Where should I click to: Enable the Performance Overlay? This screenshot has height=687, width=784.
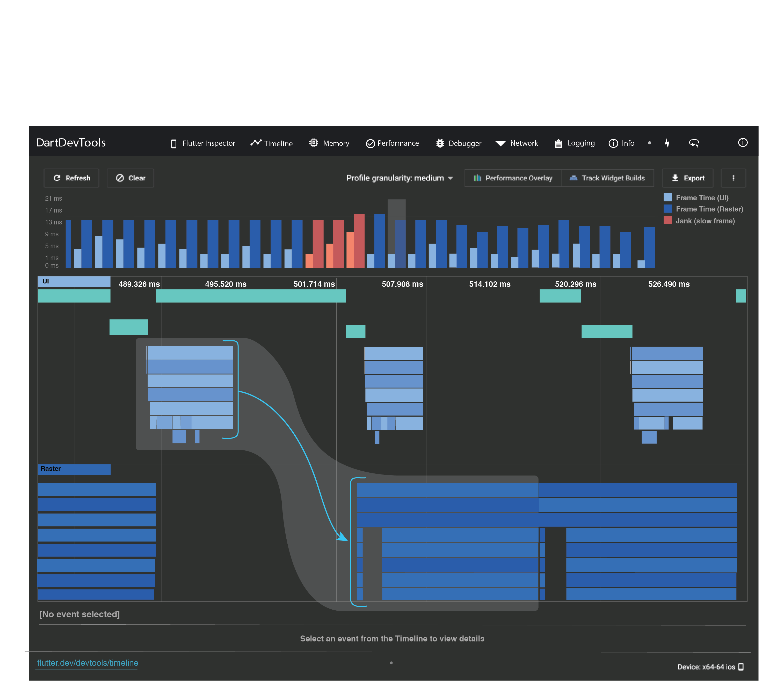(x=513, y=178)
